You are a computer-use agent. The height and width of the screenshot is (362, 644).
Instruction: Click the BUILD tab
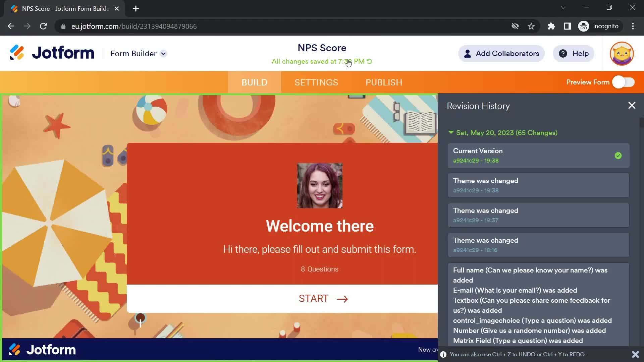[254, 82]
